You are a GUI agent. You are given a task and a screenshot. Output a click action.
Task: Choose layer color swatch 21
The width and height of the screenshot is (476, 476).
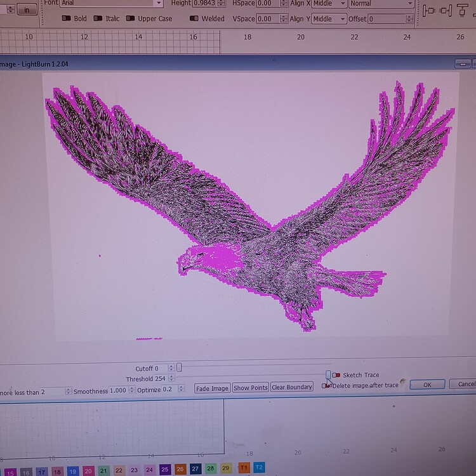pos(103,470)
